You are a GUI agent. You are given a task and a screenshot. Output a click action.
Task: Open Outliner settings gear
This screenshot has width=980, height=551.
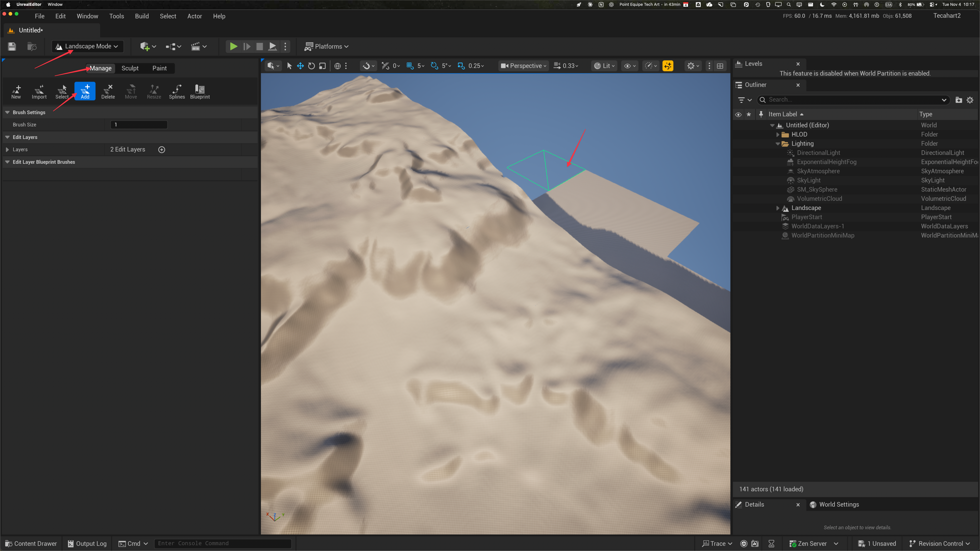point(970,100)
